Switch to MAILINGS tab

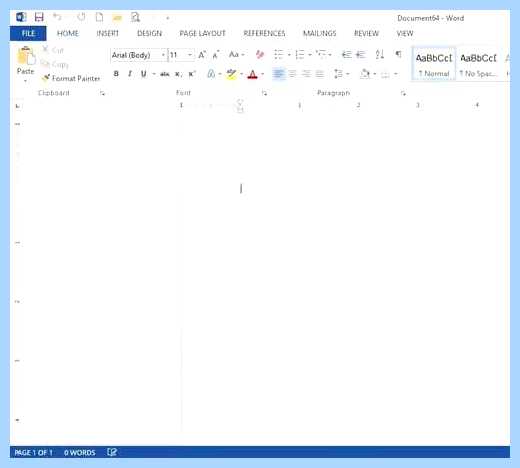(320, 33)
